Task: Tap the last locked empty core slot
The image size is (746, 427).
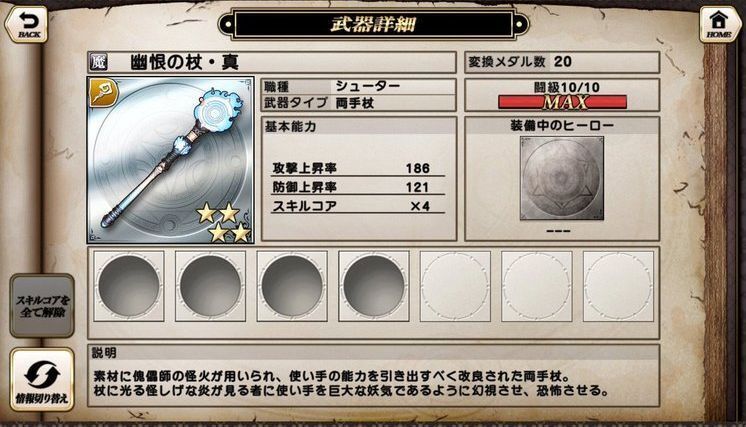Action: click(x=618, y=286)
